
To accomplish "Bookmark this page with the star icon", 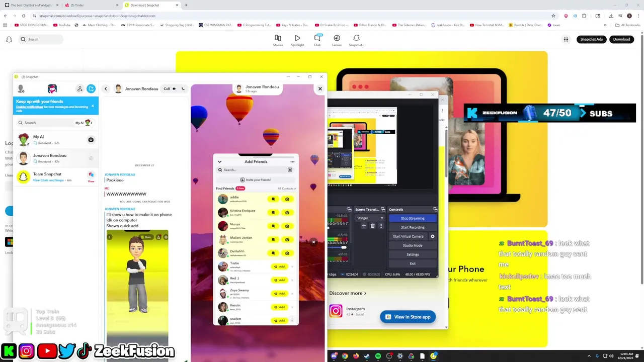I will pyautogui.click(x=553, y=16).
